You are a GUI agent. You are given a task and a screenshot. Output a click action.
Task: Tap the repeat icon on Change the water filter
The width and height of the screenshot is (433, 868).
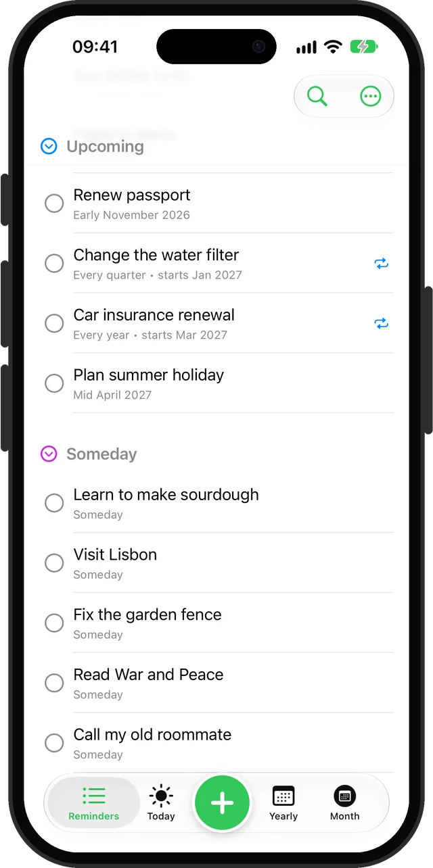click(382, 264)
